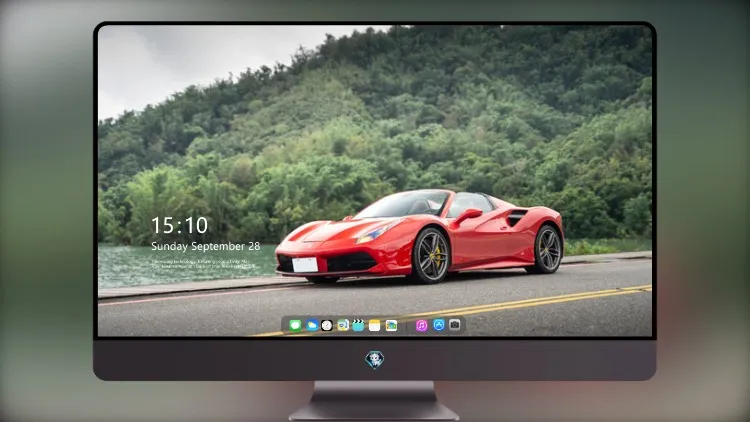Open the pink iTunes music app
This screenshot has height=422, width=750.
pos(421,326)
